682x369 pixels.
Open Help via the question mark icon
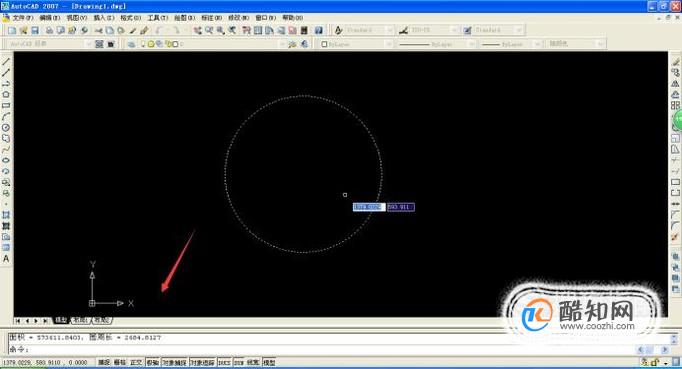coord(319,30)
